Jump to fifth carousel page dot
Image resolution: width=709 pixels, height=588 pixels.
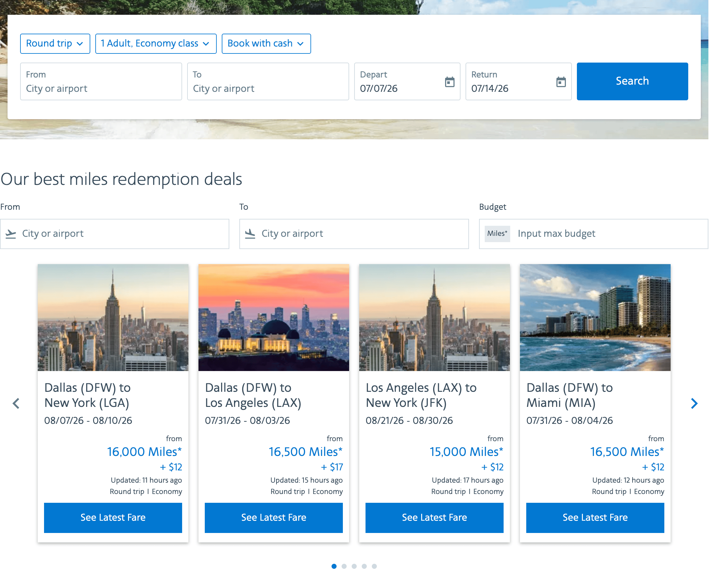click(374, 566)
